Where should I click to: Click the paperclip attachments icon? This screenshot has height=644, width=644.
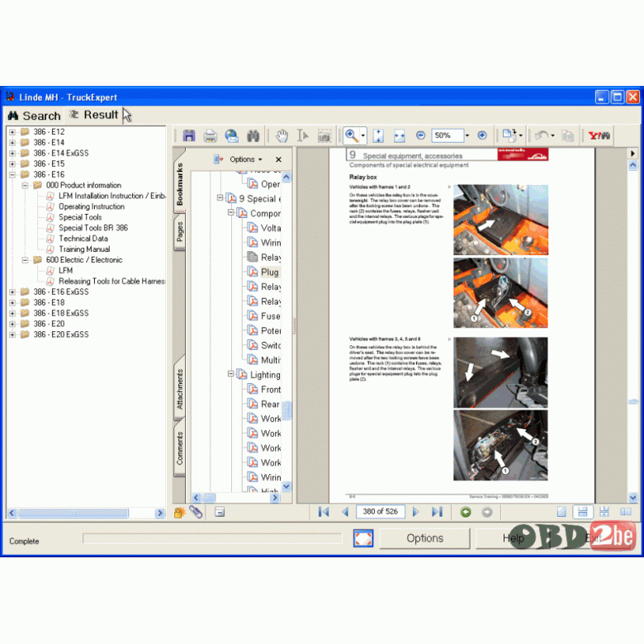[196, 512]
